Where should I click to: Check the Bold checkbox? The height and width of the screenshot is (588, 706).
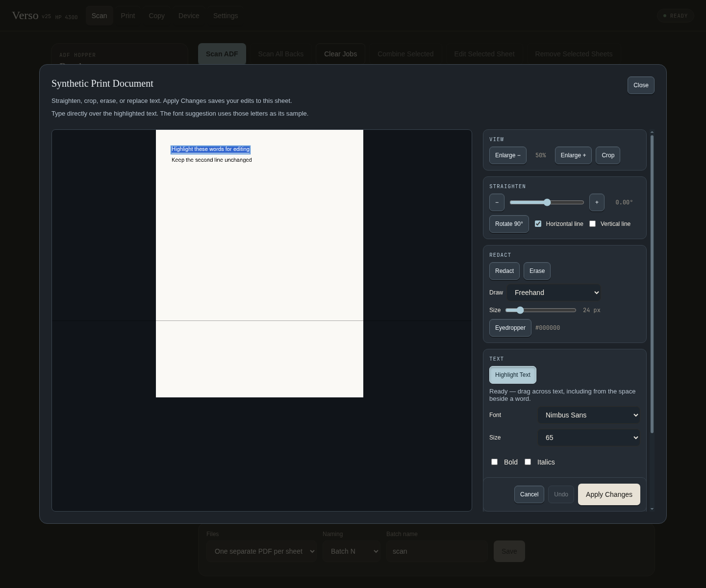pos(495,462)
